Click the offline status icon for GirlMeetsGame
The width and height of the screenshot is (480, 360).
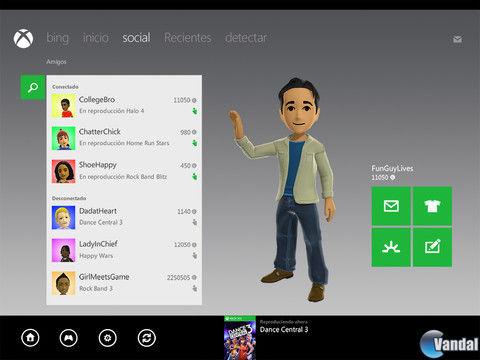pos(195,288)
